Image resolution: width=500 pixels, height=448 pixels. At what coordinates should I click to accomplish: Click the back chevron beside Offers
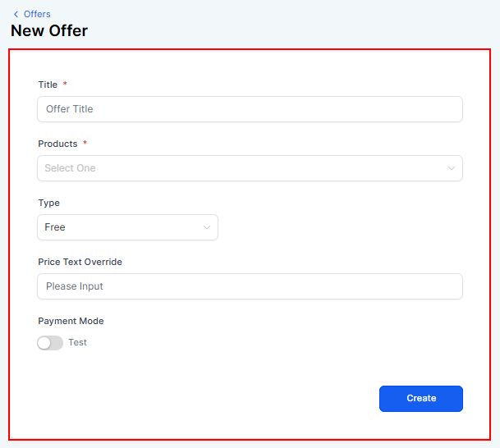click(16, 14)
